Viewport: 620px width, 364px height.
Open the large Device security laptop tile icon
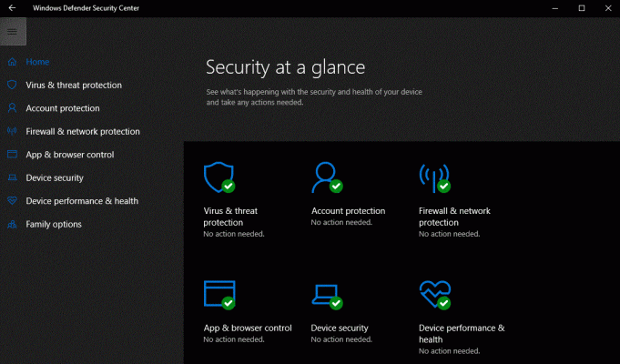click(327, 297)
